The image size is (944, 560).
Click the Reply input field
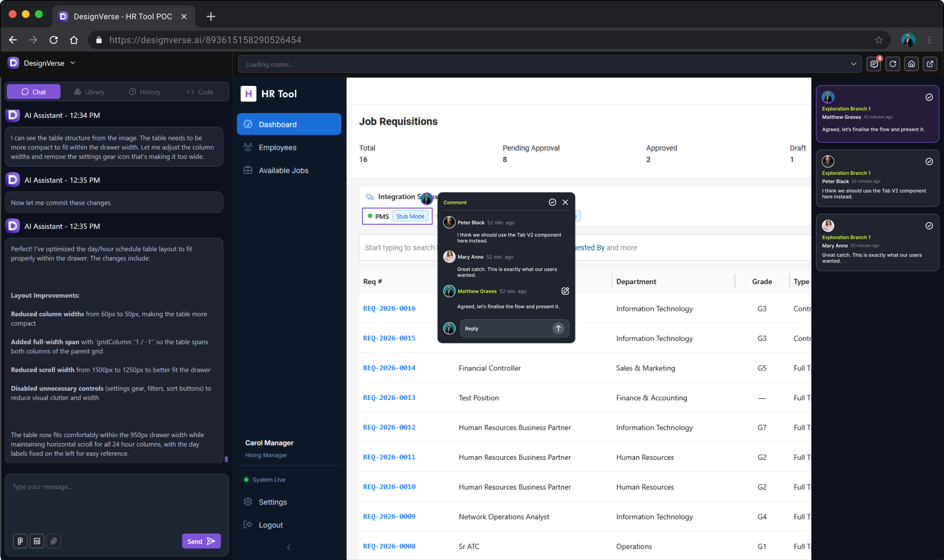(x=505, y=328)
